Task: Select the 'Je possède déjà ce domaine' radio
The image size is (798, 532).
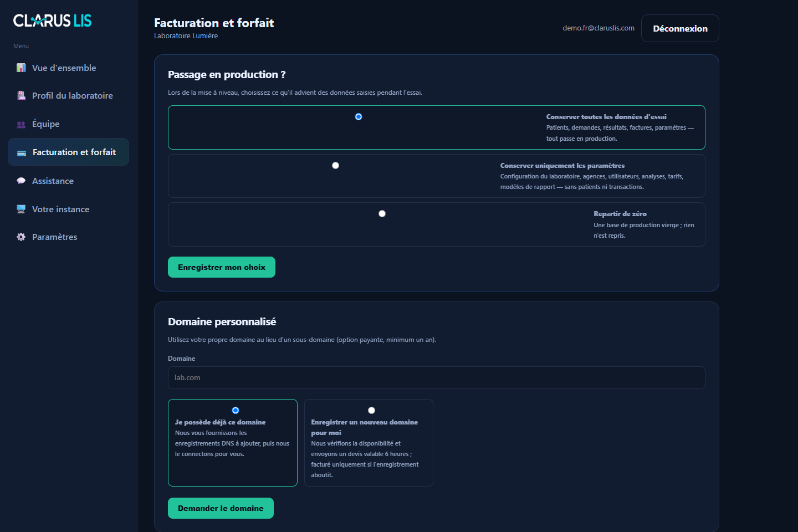Action: pos(236,410)
